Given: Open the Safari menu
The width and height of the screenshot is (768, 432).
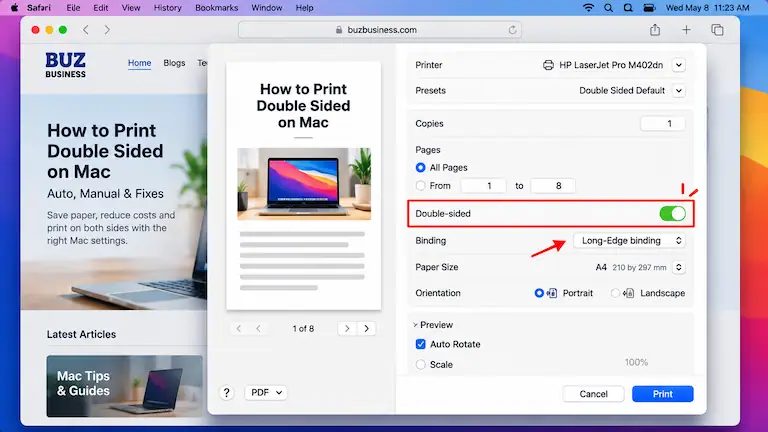Looking at the screenshot, I should pos(39,8).
